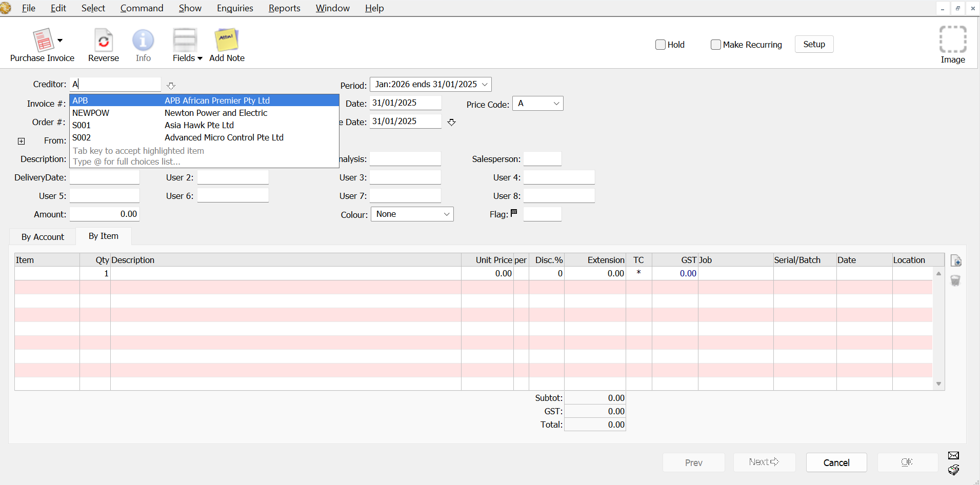Click the add new line icon
Image resolution: width=980 pixels, height=485 pixels.
(x=956, y=260)
